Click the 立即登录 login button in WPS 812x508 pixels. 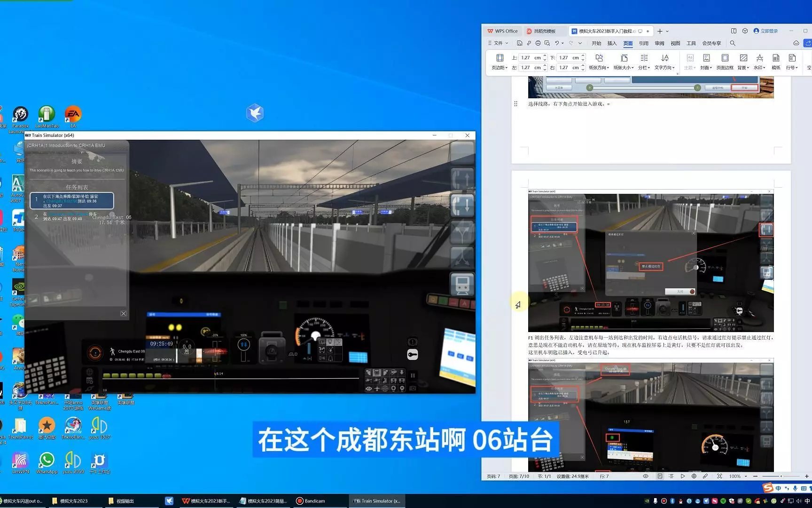click(x=765, y=31)
